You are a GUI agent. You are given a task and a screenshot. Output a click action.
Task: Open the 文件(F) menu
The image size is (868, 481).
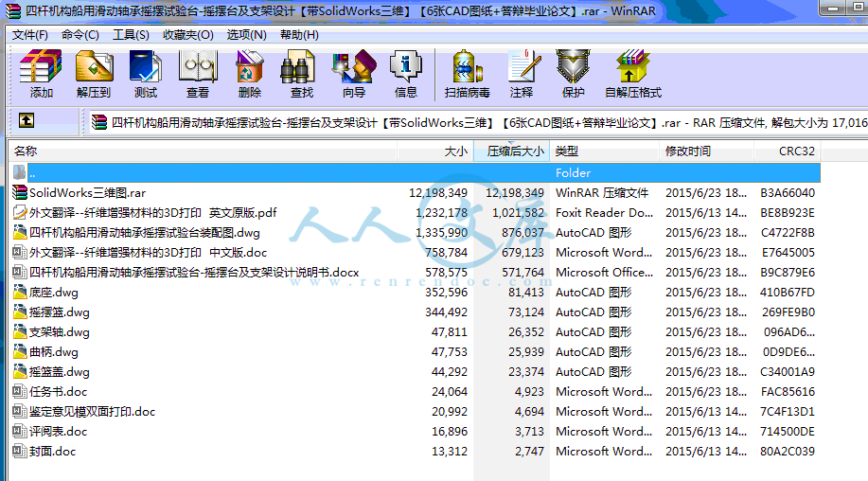tap(30, 35)
